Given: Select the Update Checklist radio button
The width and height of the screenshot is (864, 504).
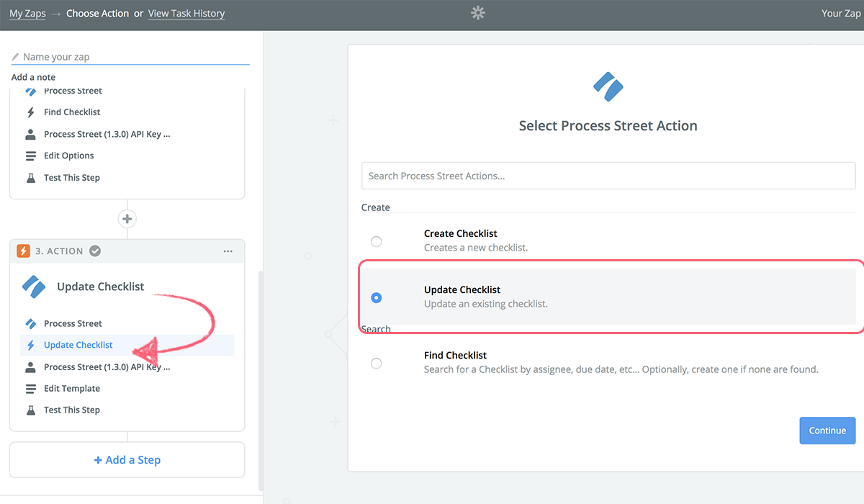Looking at the screenshot, I should (x=376, y=297).
